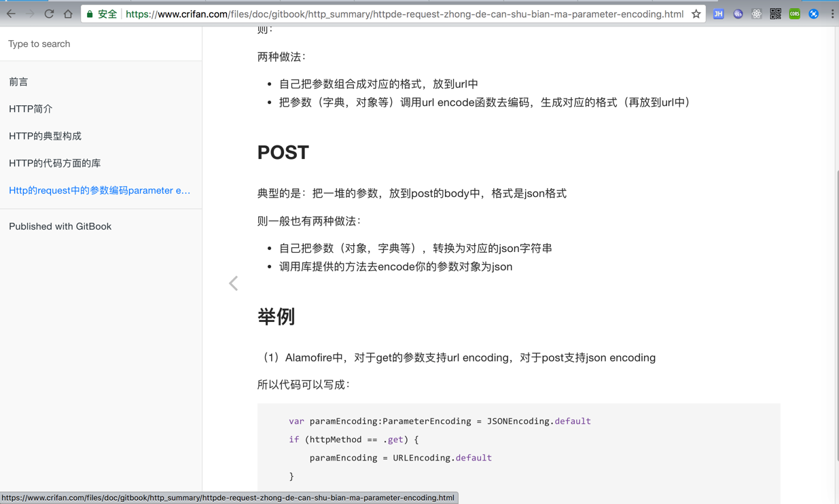
Task: Go to previous chapter with left arrow
Action: (233, 283)
